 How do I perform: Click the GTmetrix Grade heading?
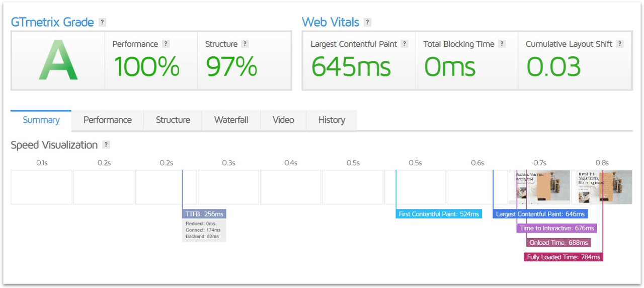pos(52,22)
